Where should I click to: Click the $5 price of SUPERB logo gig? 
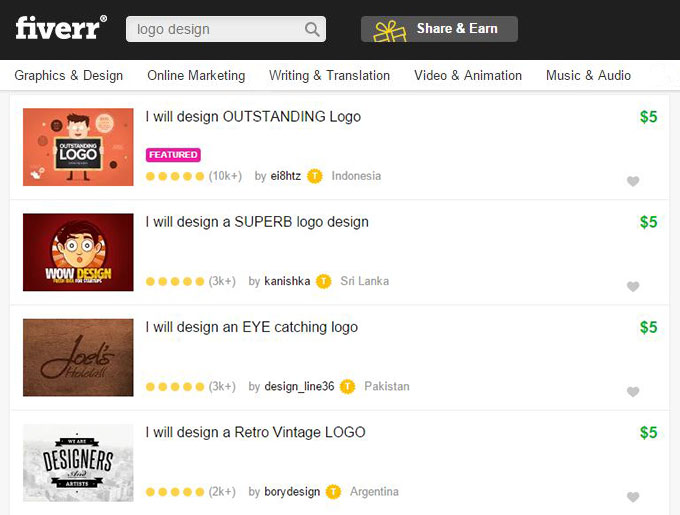[x=649, y=222]
